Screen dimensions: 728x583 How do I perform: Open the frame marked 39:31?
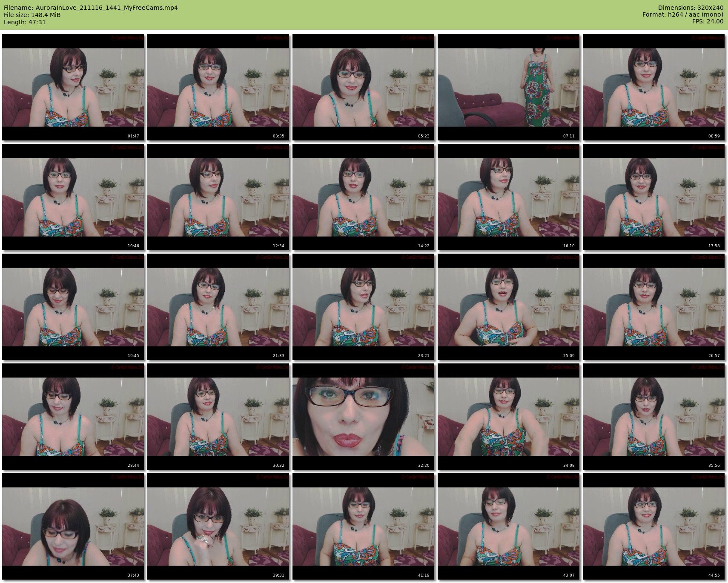click(x=218, y=526)
